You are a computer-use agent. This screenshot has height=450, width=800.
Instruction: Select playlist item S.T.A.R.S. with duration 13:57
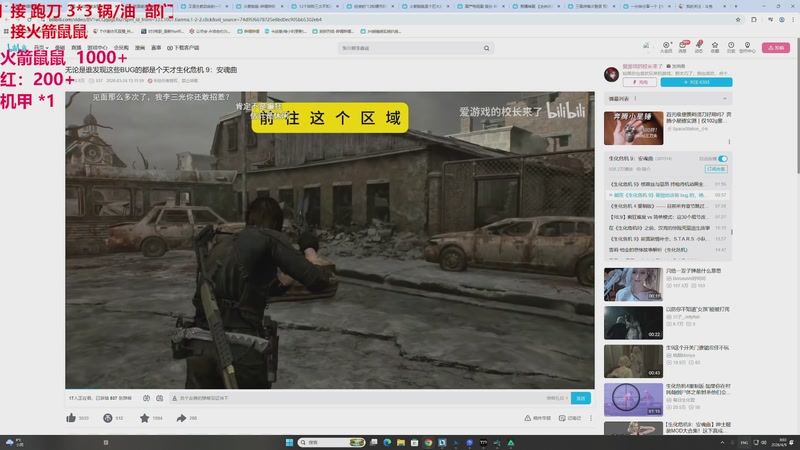(x=668, y=239)
